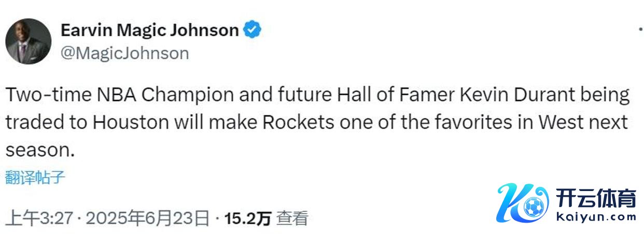
Task: Click the word "Rockets" in the tweet
Action: pyautogui.click(x=299, y=123)
